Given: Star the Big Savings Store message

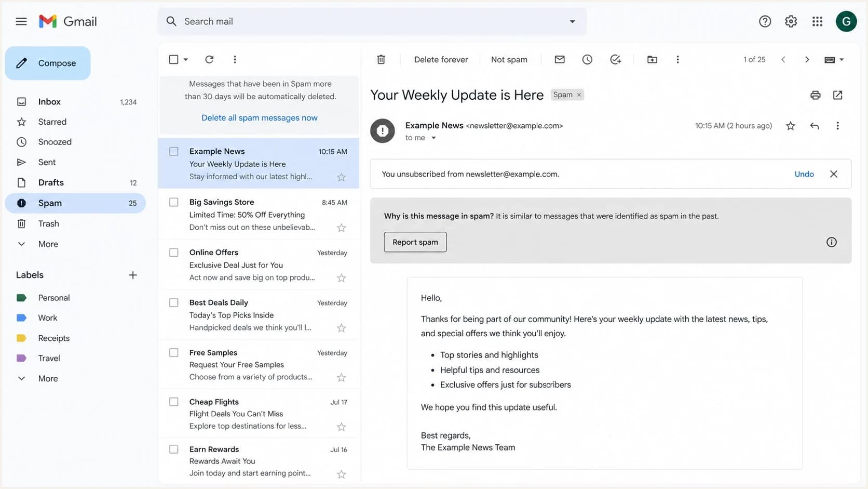Looking at the screenshot, I should (341, 228).
